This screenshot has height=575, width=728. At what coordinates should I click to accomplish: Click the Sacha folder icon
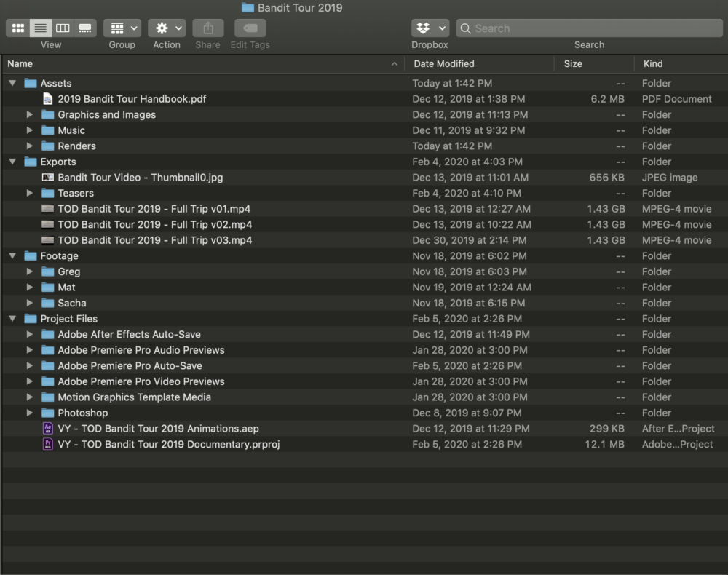[x=47, y=303]
